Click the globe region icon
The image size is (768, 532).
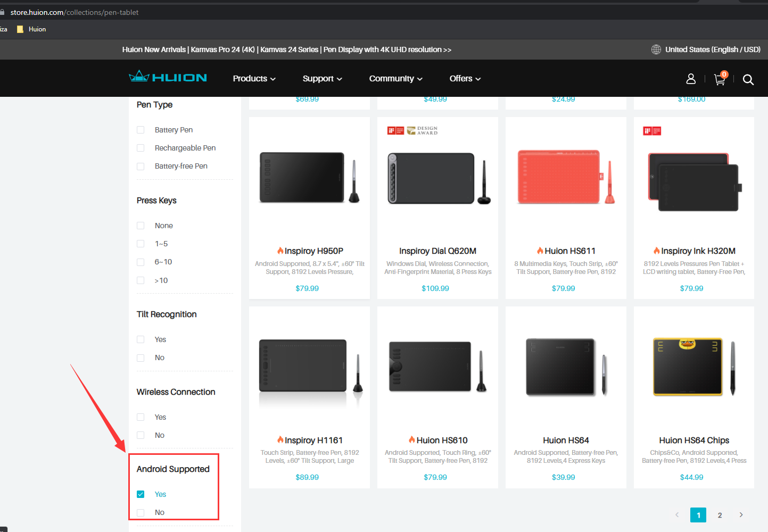coord(656,49)
